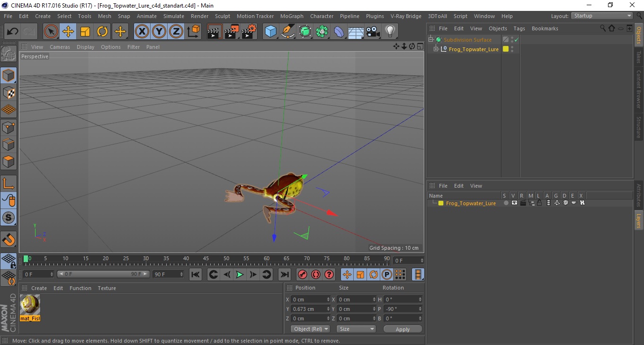This screenshot has width=644, height=345.
Task: Click the Undo arrow icon
Action: tap(13, 32)
